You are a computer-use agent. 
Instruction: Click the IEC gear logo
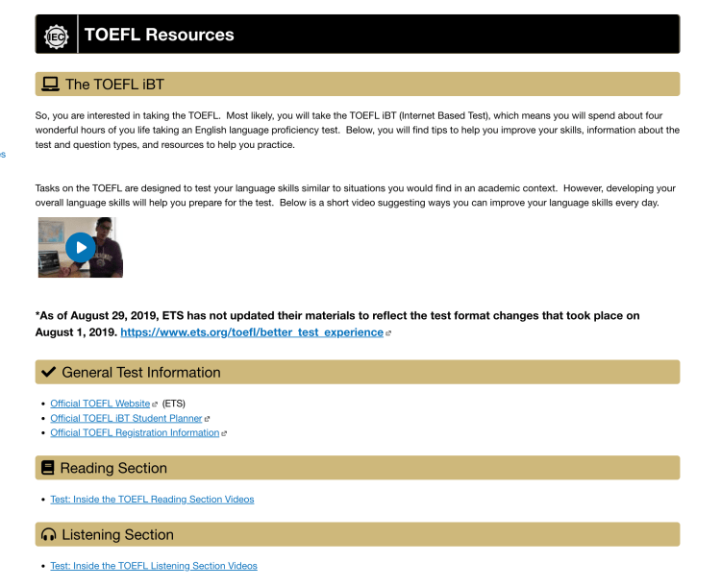point(57,35)
